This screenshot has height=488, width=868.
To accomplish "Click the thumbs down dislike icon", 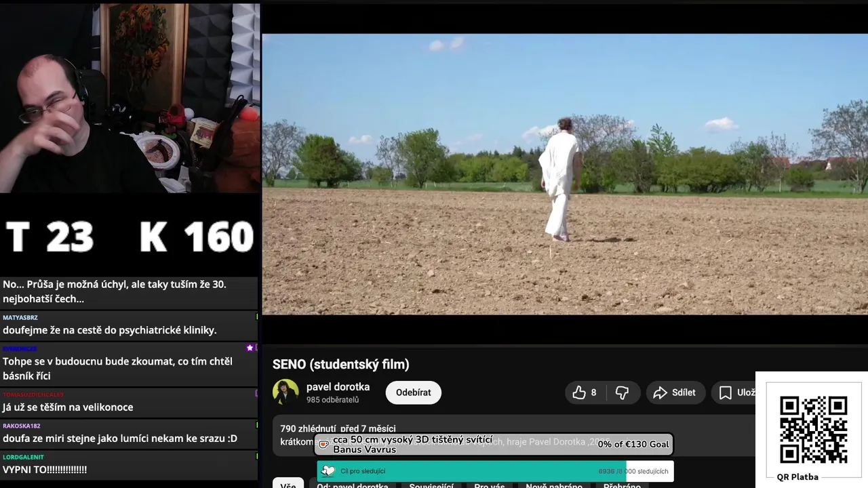I will click(x=622, y=392).
